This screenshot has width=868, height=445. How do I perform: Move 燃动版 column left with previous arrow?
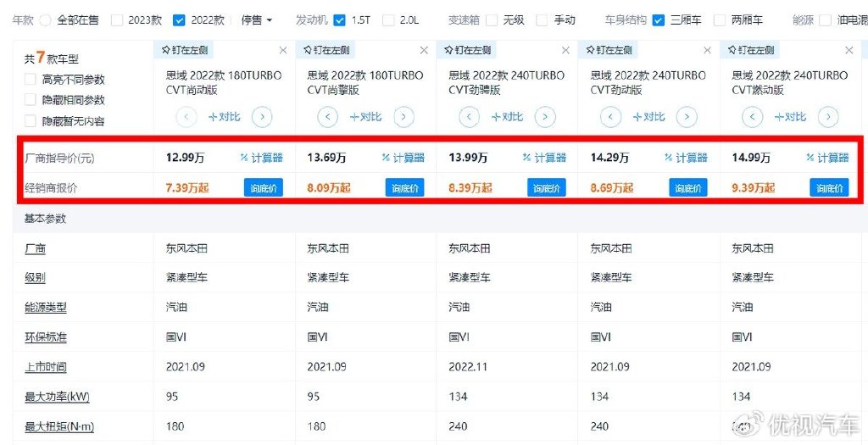coord(753,117)
